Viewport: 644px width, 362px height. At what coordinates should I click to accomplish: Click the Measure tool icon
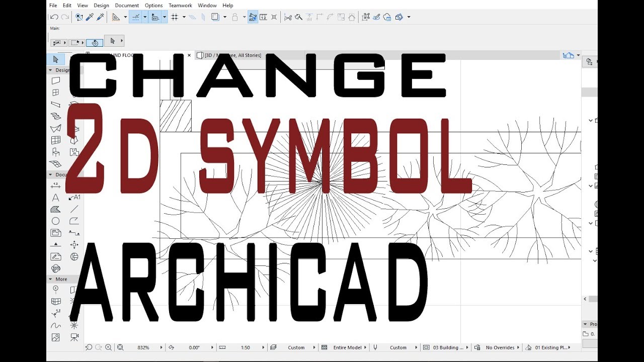tap(263, 17)
